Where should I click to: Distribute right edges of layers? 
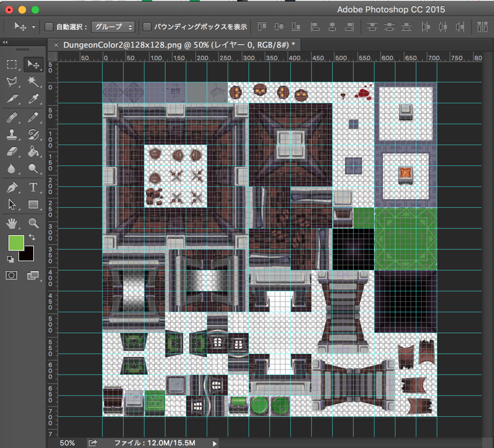tap(460, 27)
